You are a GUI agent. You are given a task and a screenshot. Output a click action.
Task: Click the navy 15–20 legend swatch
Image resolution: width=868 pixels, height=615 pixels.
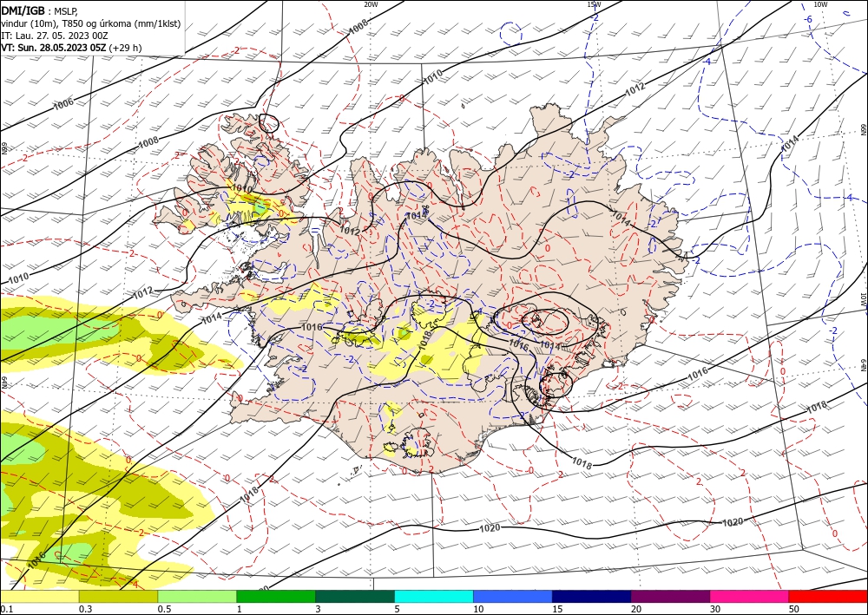tap(592, 597)
